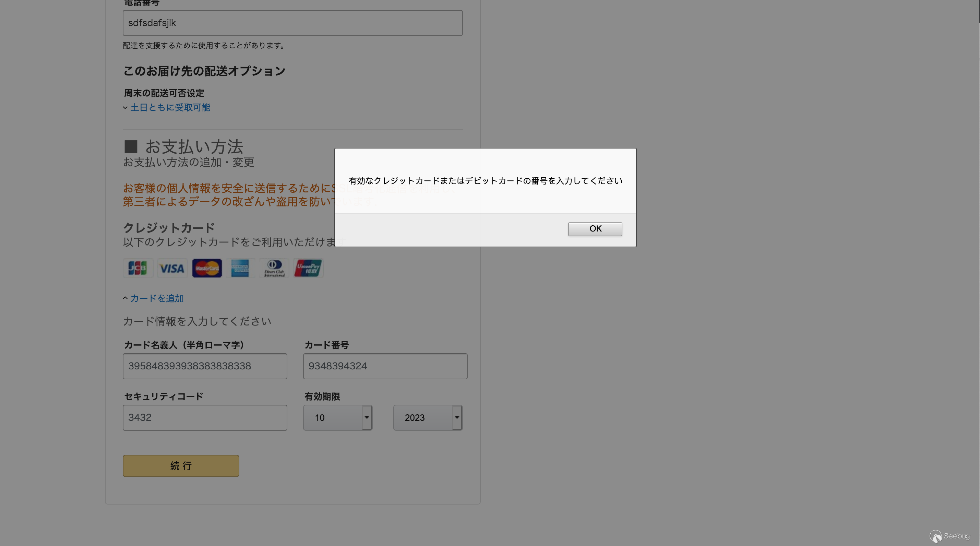Viewport: 980px width, 546px height.
Task: Click the caret before カードを追加
Action: 125,298
